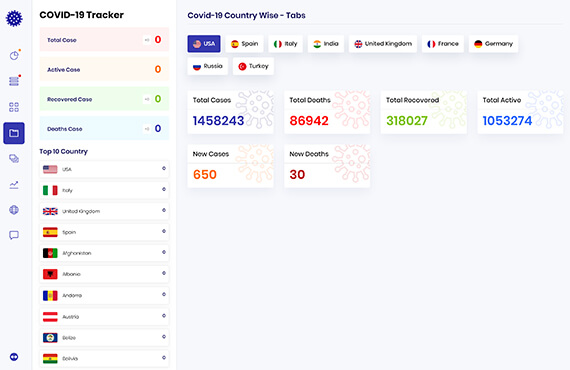Screen dimensions: 570x370
Task: Click the Total Cases value 1458243
Action: 218,121
